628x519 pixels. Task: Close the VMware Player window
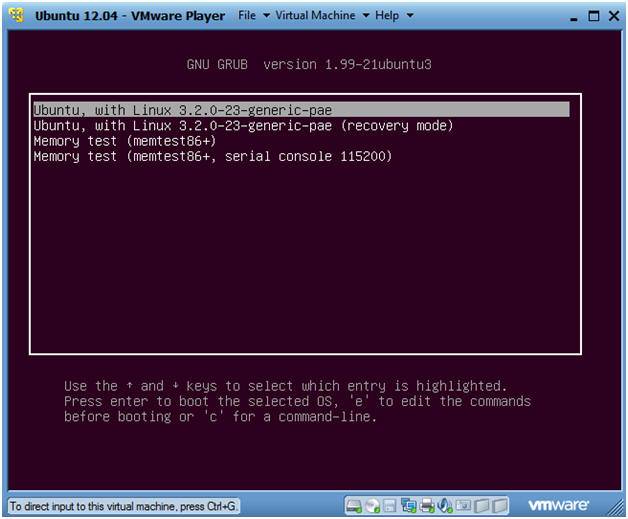612,17
